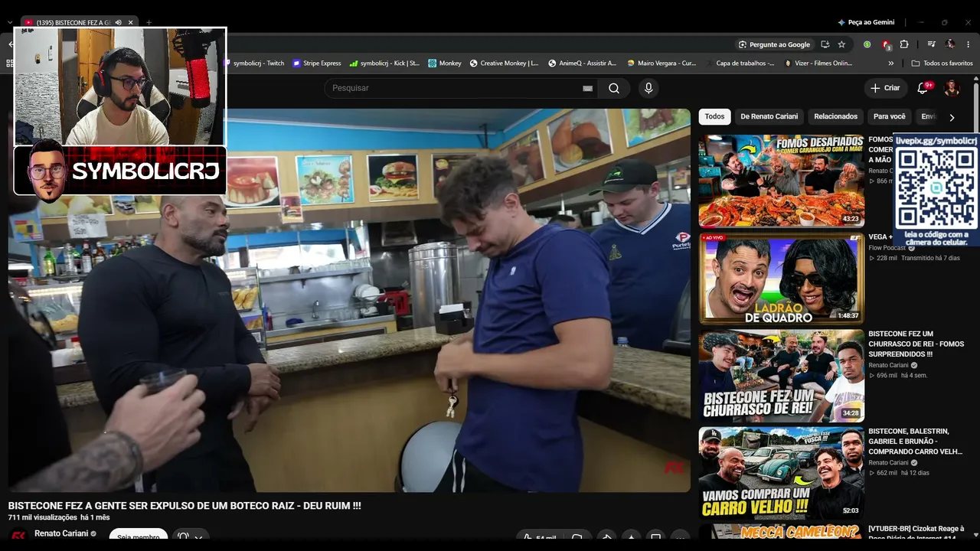Show more bookmarks with the double chevron
This screenshot has height=551, width=980.
(x=890, y=64)
